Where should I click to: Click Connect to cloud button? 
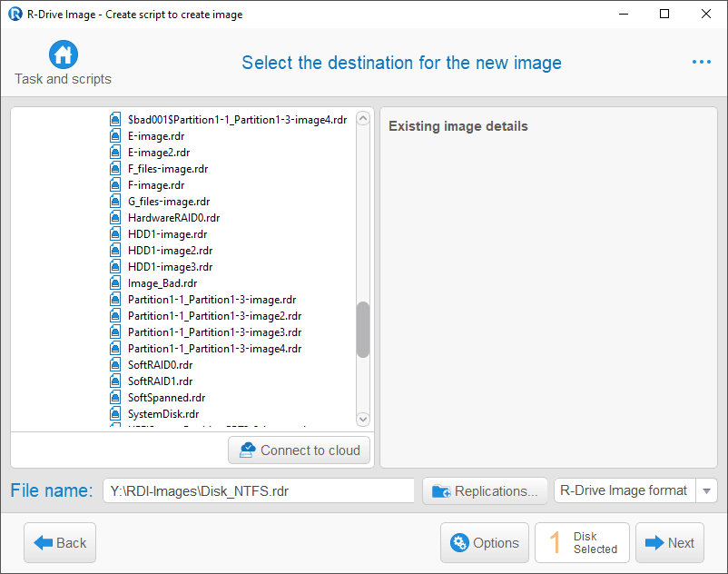(x=299, y=450)
